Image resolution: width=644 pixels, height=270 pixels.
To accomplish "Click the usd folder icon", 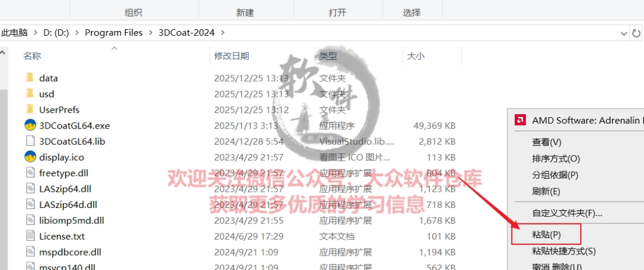I will [x=30, y=94].
